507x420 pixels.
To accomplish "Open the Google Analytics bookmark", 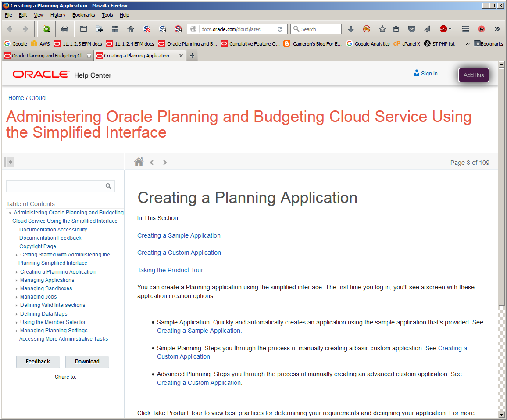I will (x=368, y=44).
